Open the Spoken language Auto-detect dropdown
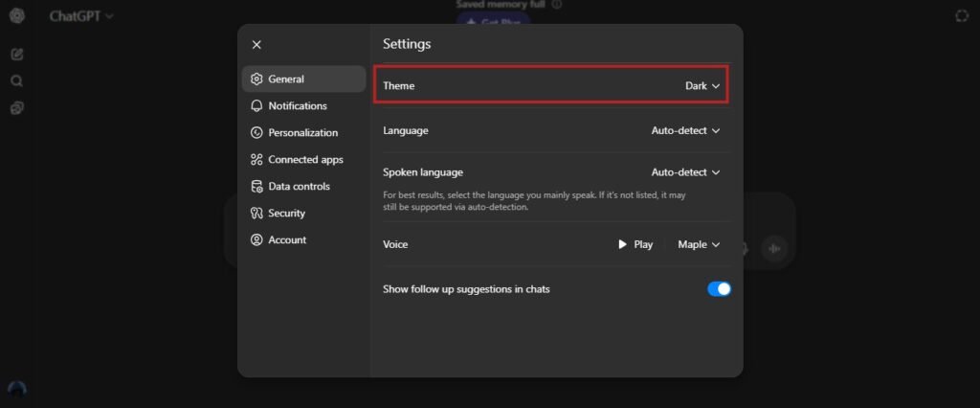The height and width of the screenshot is (408, 980). pos(685,172)
